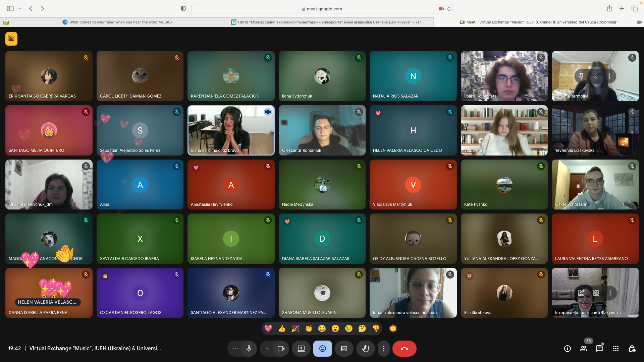
Task: Open the activities grid icon
Action: (615, 349)
